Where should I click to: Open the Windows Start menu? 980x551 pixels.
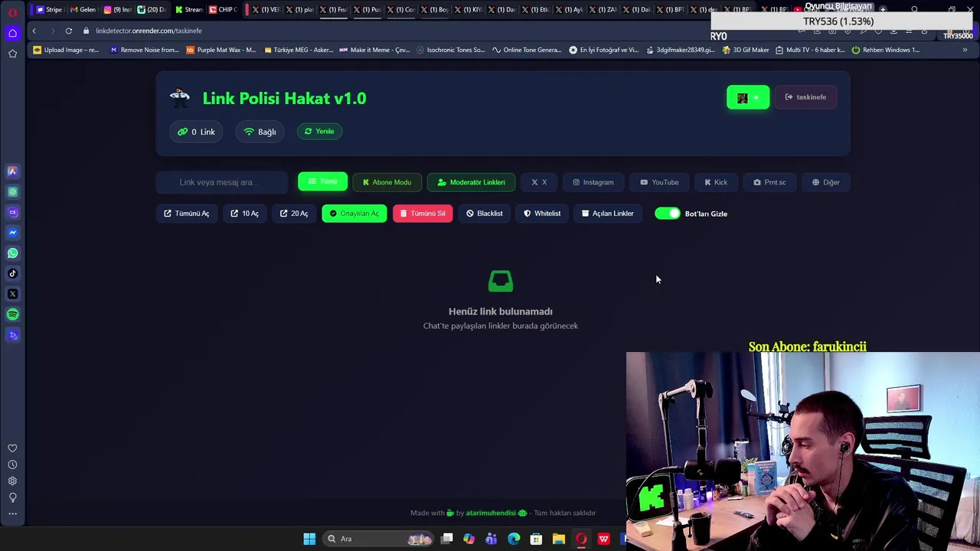(309, 539)
